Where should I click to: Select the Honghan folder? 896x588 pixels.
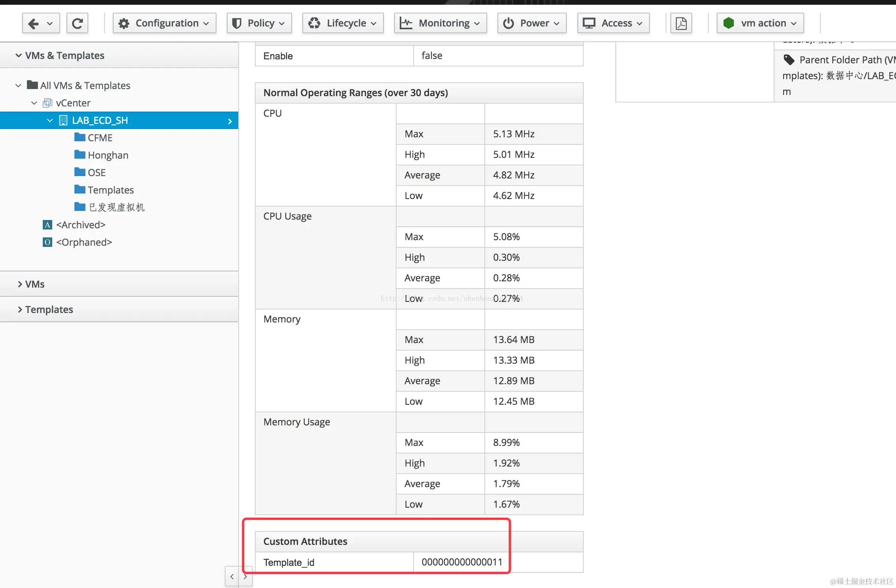108,155
